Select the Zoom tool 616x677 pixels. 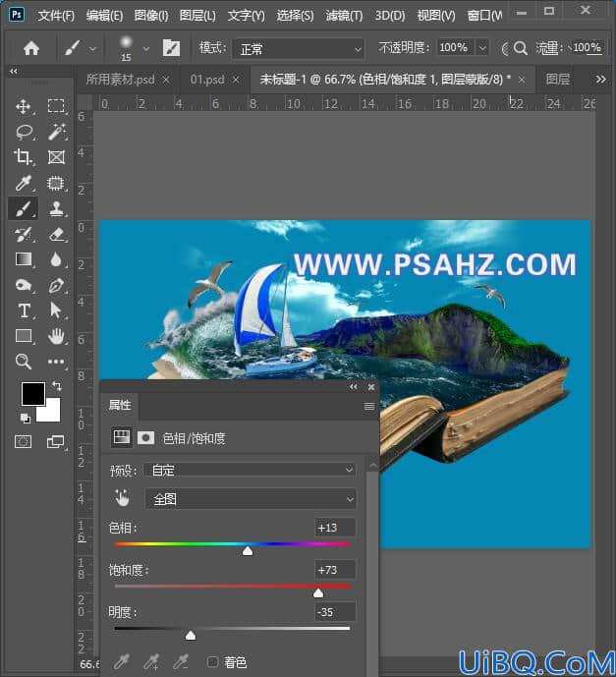(x=23, y=362)
